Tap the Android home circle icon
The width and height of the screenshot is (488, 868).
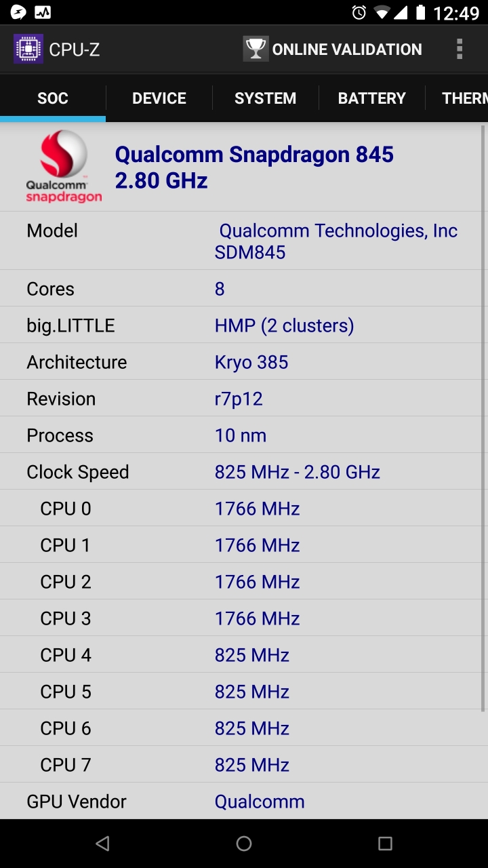(x=244, y=844)
